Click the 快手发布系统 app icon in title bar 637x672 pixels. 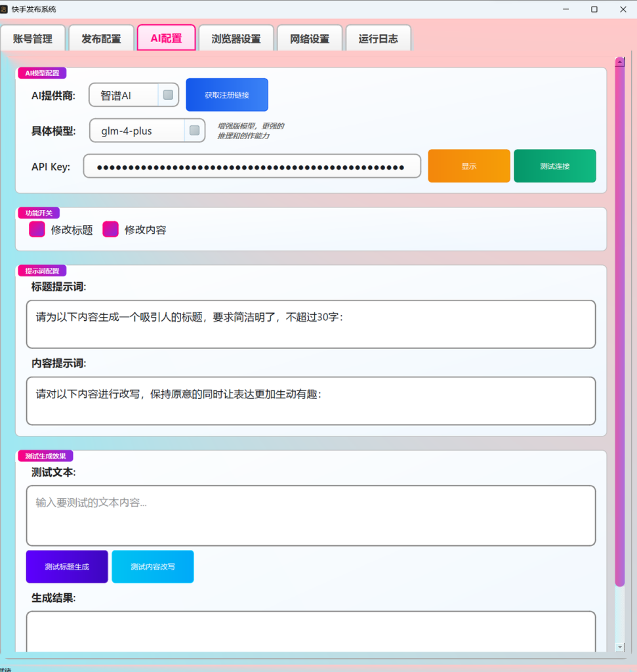(4, 9)
